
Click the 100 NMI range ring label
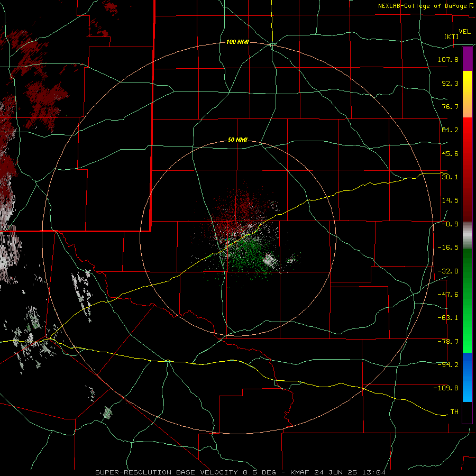click(237, 42)
